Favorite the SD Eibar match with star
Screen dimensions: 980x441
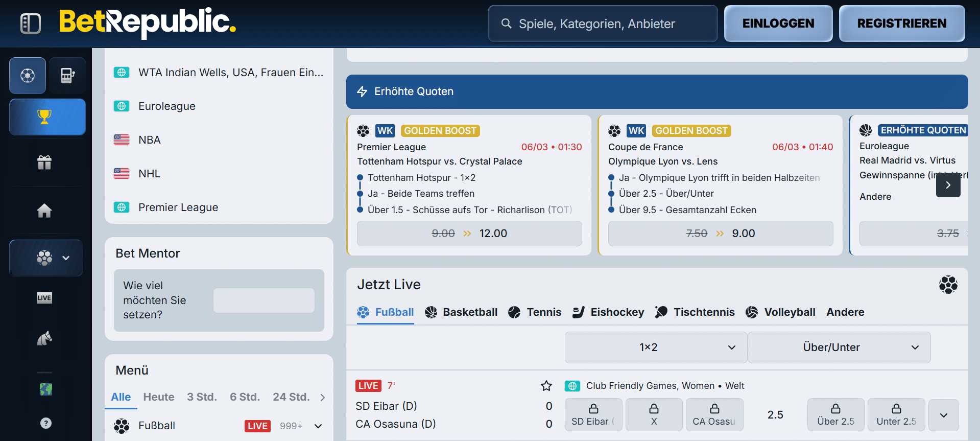546,386
